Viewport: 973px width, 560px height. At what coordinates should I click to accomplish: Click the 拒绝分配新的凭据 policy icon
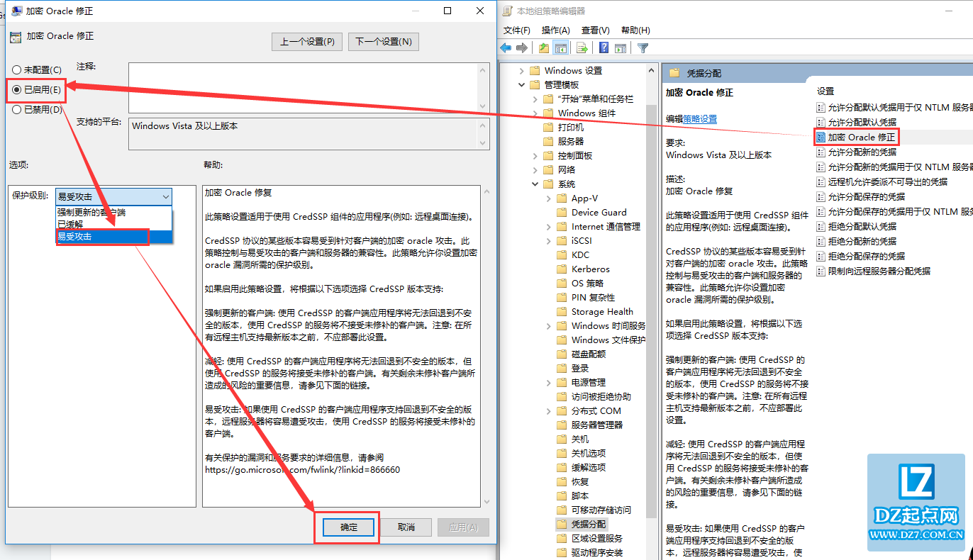[x=821, y=241]
